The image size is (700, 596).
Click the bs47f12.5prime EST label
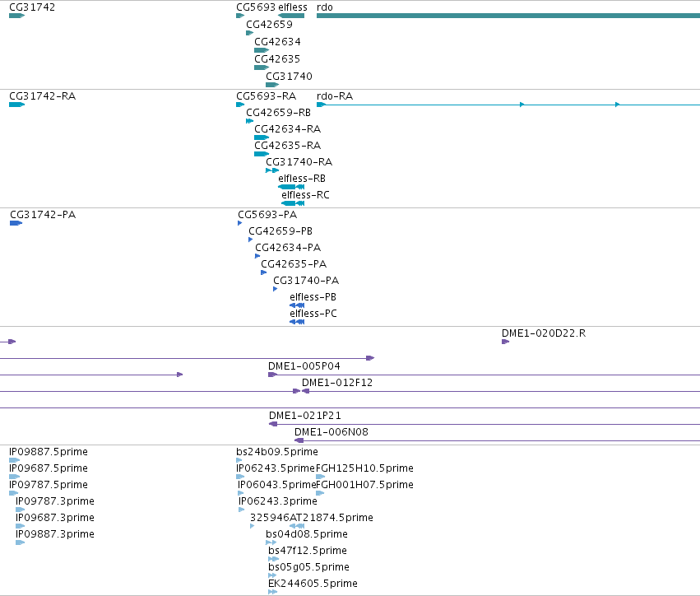coord(308,552)
